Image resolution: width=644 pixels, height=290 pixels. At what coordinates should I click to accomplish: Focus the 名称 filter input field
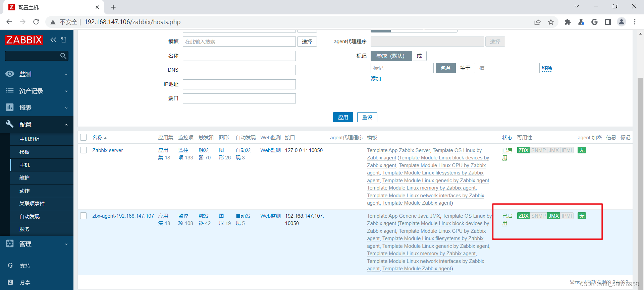(x=239, y=56)
